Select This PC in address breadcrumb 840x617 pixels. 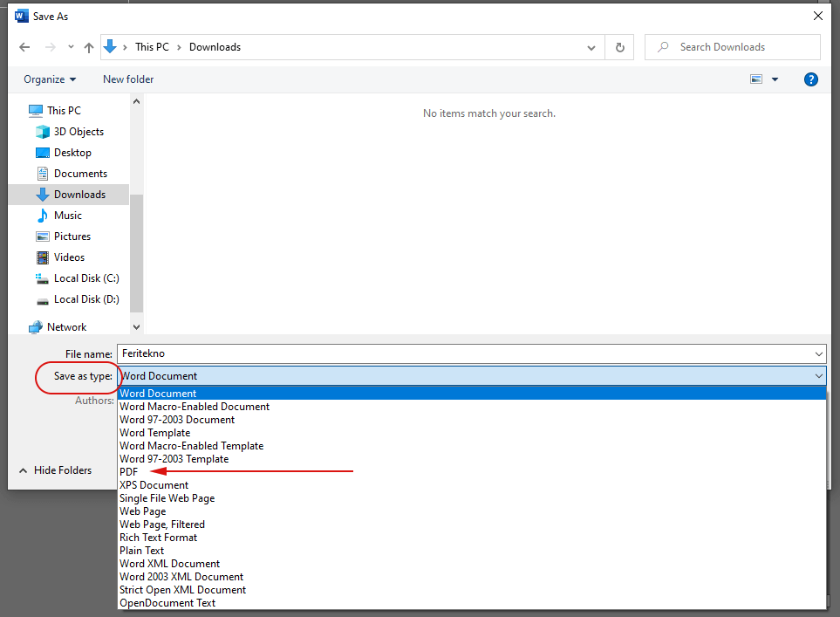tap(152, 47)
